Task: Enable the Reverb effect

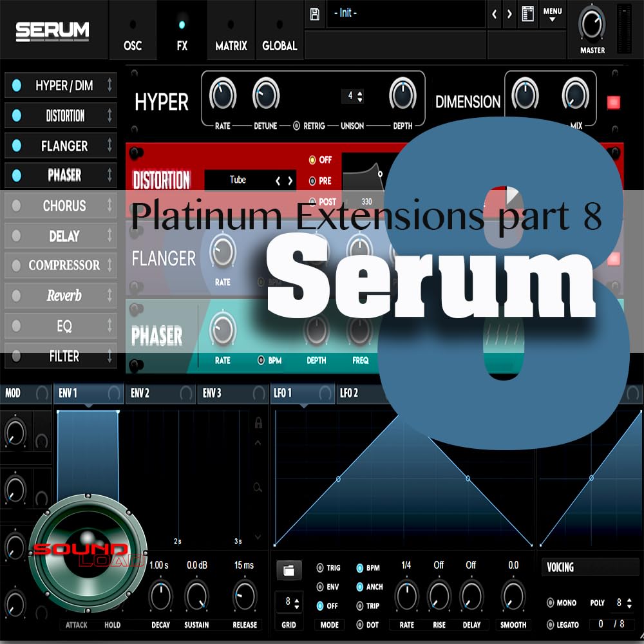Action: pyautogui.click(x=17, y=296)
